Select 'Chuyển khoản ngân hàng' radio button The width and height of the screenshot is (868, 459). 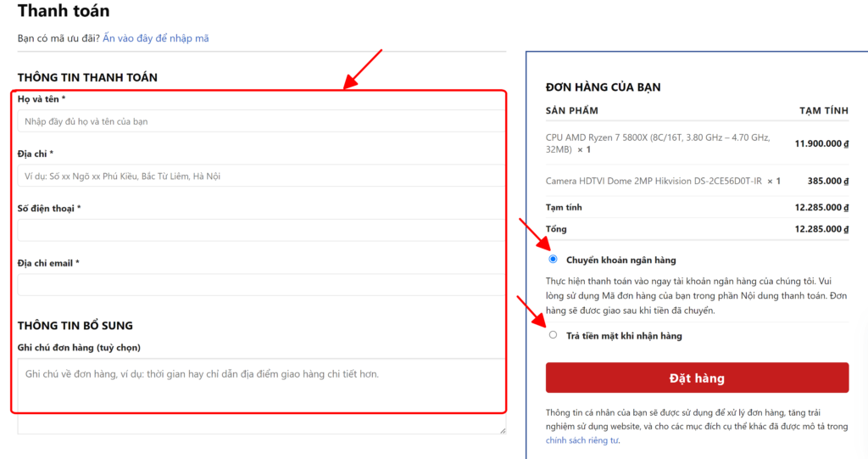pos(554,259)
